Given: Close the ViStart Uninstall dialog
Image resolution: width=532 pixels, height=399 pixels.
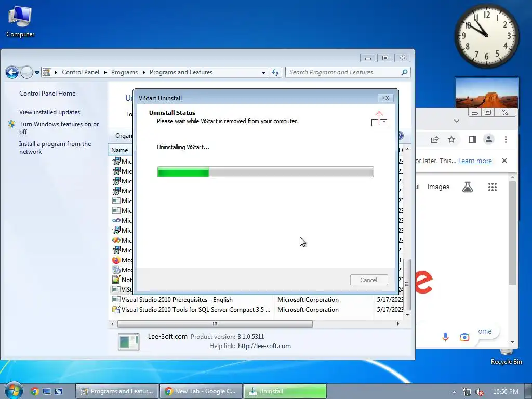Looking at the screenshot, I should tap(385, 98).
